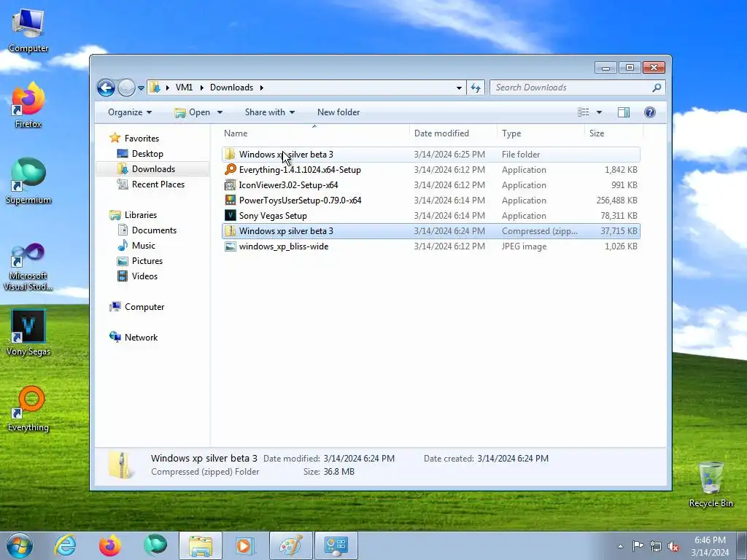Click VM1 in the address breadcrumb
This screenshot has width=747, height=560.
(184, 87)
